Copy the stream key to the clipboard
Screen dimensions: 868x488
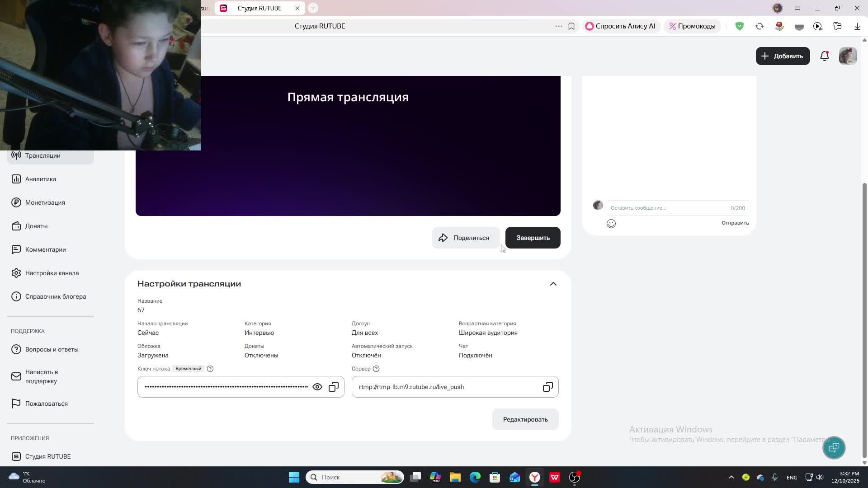(x=334, y=387)
